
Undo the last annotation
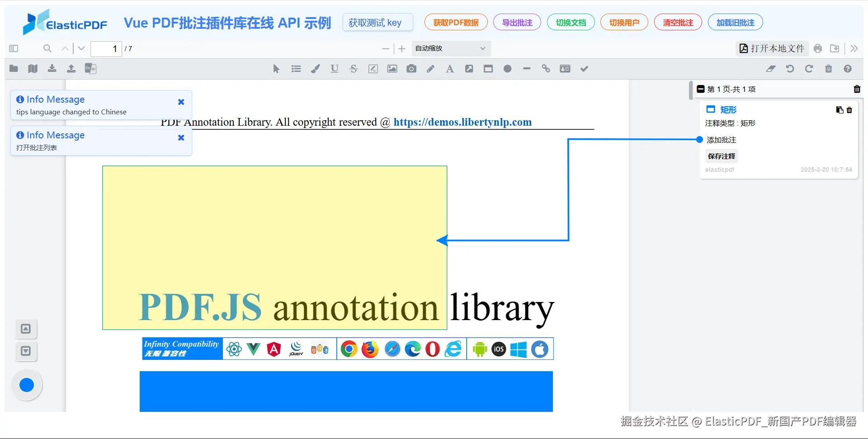point(790,68)
